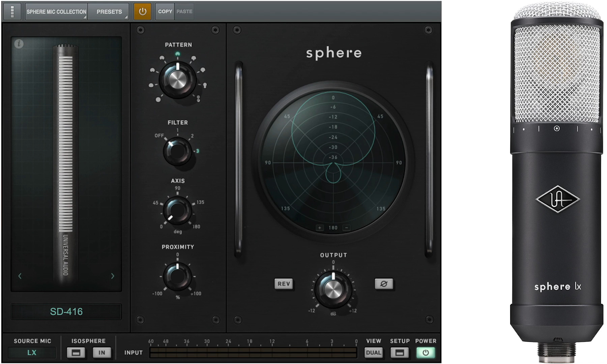Select next mic model with right arrow
The image size is (607, 364).
tap(113, 276)
